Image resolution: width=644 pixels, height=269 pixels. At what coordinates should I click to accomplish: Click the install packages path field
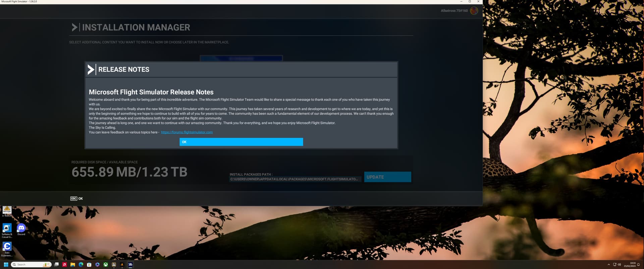[295, 179]
